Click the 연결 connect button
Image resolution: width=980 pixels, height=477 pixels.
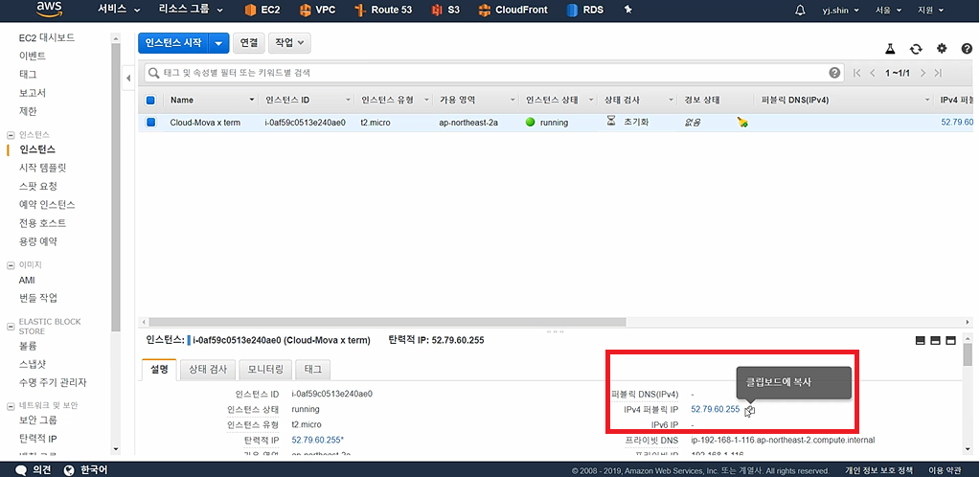[249, 42]
